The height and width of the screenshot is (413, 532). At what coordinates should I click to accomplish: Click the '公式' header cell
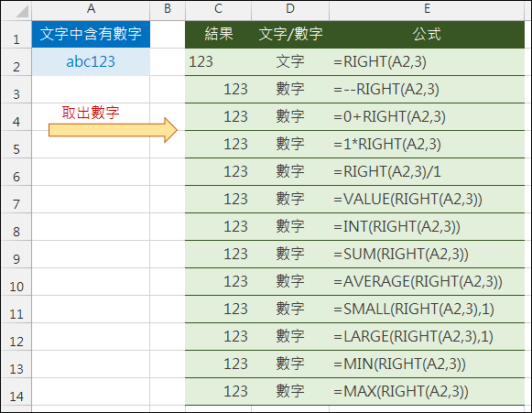[x=427, y=34]
